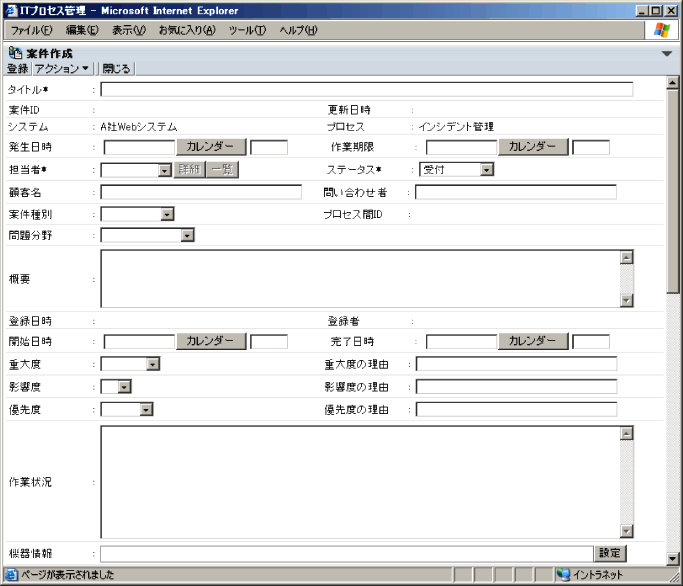Click the 作業期限 time field

pos(591,147)
